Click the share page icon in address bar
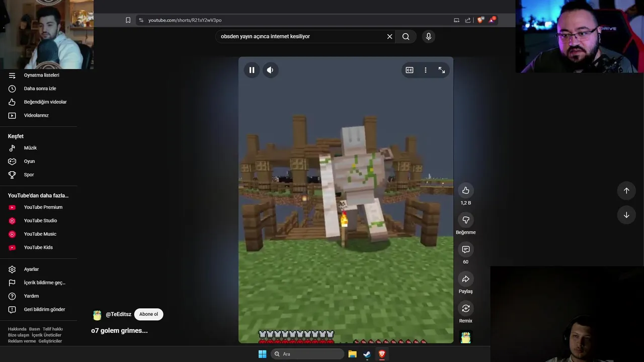Image resolution: width=644 pixels, height=362 pixels. (468, 20)
